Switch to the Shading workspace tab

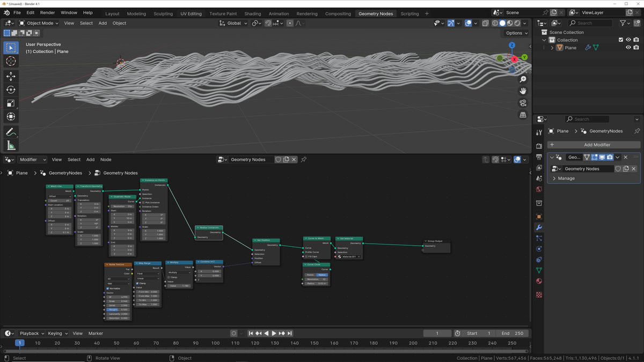[x=252, y=13]
